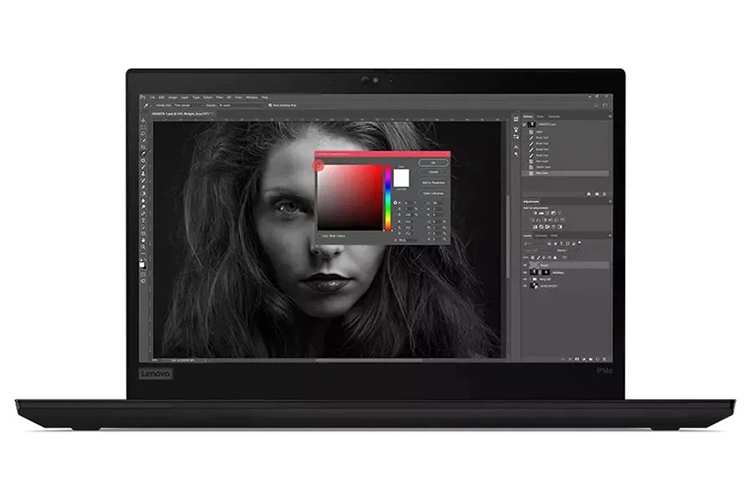The height and width of the screenshot is (500, 750).
Task: Open the Edit menu
Action: tap(161, 98)
